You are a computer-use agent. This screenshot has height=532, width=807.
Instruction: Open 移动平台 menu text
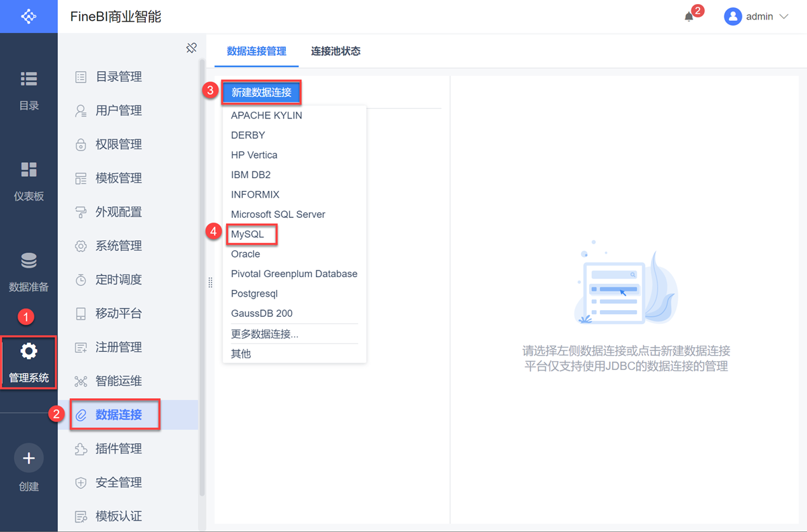coord(119,313)
